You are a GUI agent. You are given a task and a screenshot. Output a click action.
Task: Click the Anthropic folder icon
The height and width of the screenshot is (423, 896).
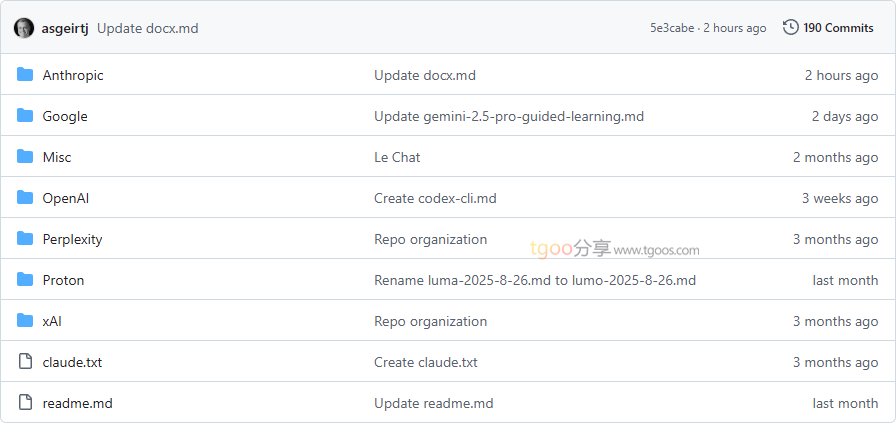pyautogui.click(x=25, y=75)
